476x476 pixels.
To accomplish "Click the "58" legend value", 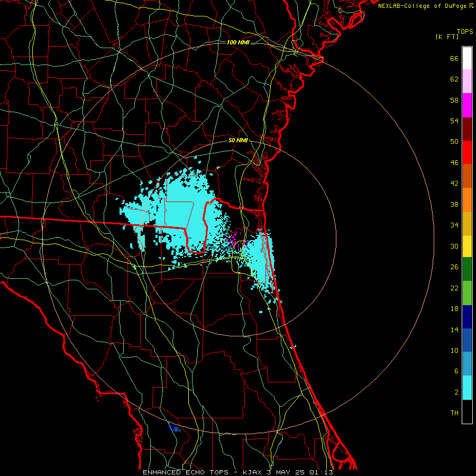I will tap(454, 100).
